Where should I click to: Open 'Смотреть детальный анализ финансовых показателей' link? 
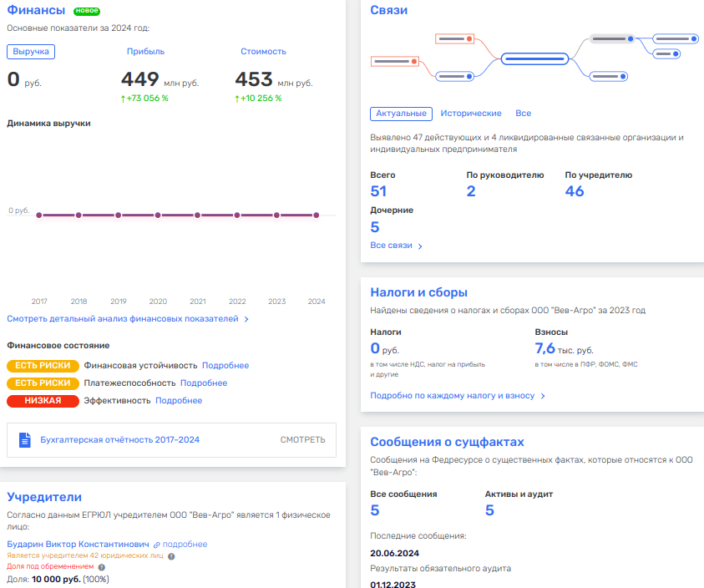pos(123,319)
